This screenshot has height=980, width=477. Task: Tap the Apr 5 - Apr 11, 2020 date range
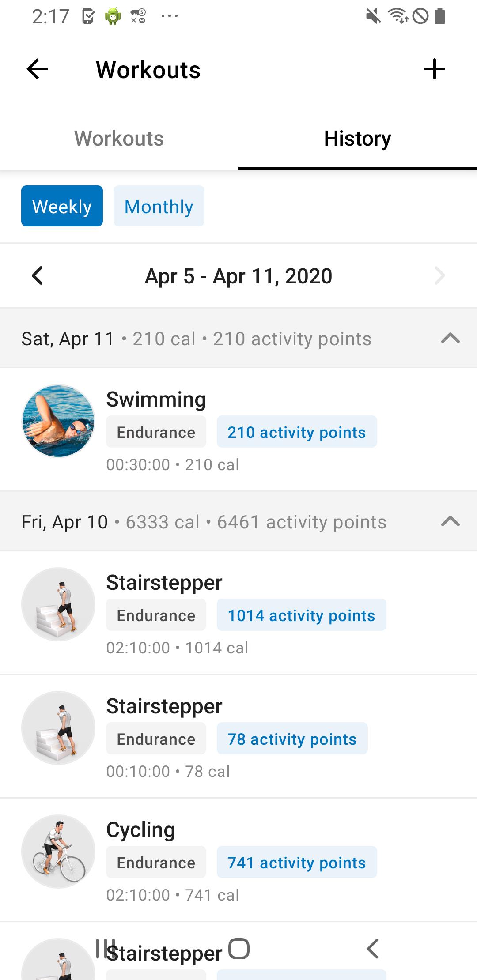pyautogui.click(x=238, y=276)
